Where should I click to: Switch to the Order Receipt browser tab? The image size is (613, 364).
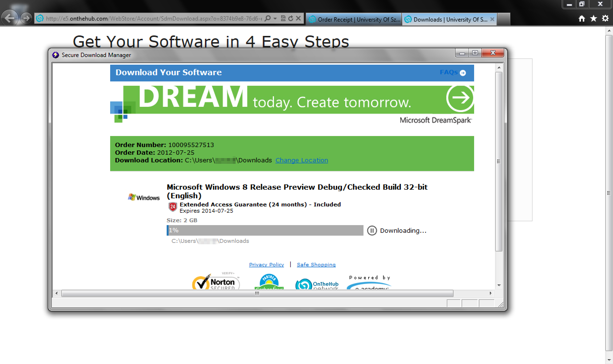[353, 19]
